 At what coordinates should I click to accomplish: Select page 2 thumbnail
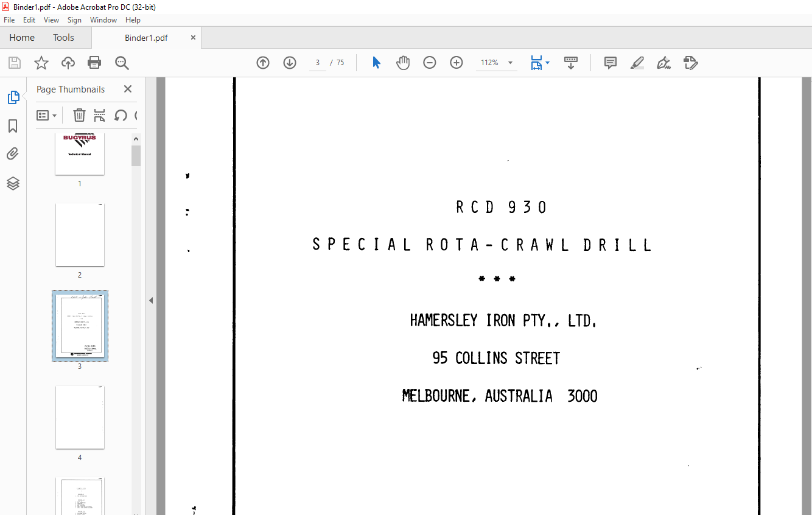coord(80,235)
